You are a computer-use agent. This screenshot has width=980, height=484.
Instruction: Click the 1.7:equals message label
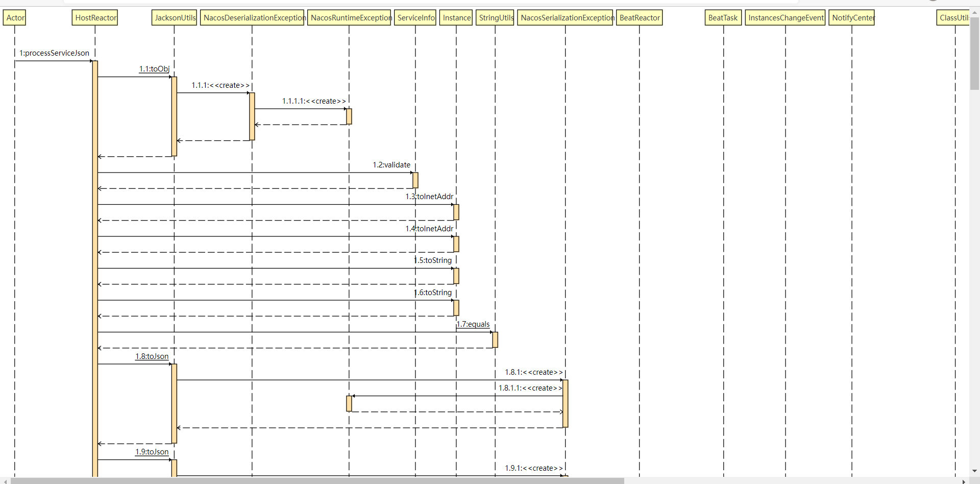pyautogui.click(x=473, y=324)
